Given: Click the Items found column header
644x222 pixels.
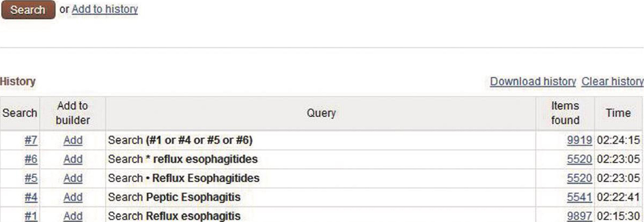Looking at the screenshot, I should pos(565,113).
